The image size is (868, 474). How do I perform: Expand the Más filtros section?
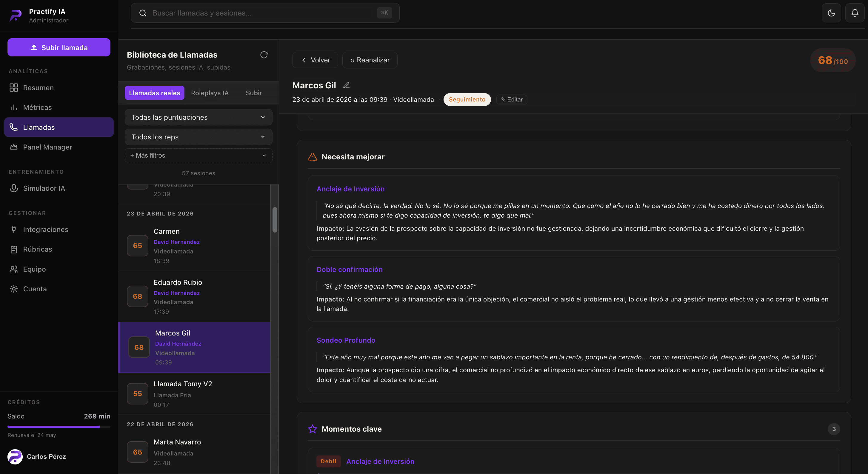tap(198, 156)
